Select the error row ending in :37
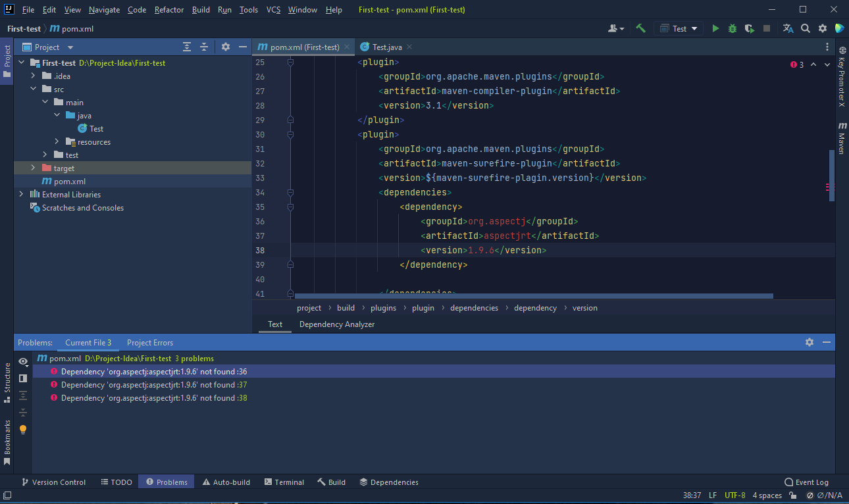 (434, 385)
